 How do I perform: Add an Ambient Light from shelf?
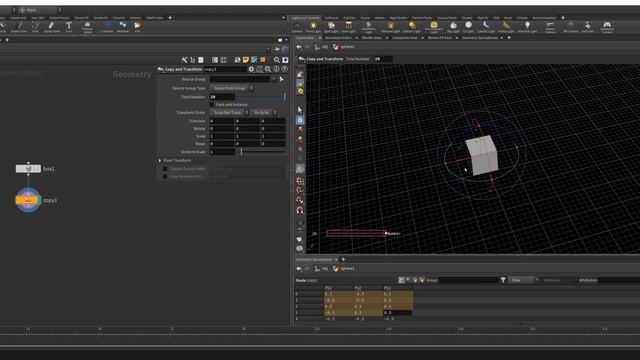(x=527, y=27)
